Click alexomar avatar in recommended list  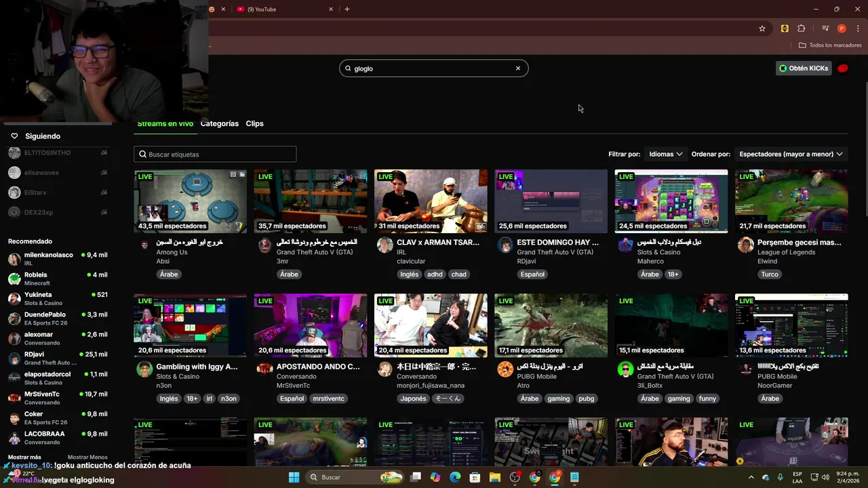click(14, 338)
